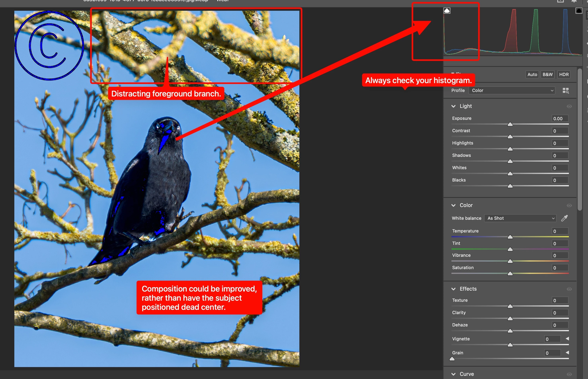
Task: Convert using the B&W button
Action: tap(547, 75)
